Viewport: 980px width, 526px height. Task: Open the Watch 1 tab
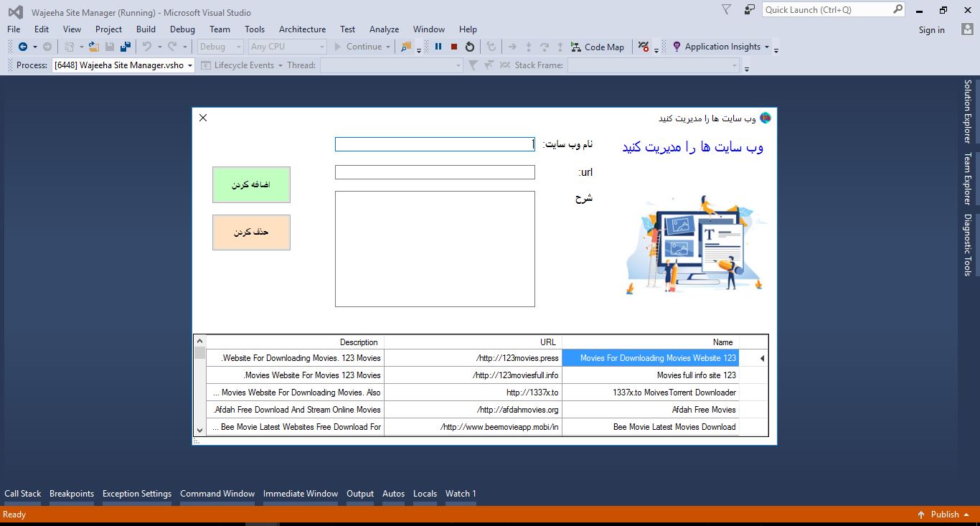pos(461,494)
